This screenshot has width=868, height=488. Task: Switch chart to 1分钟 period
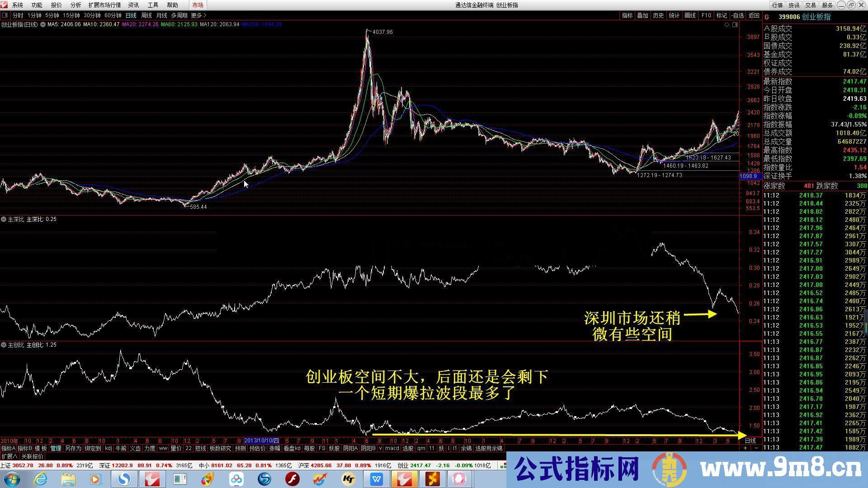[34, 15]
